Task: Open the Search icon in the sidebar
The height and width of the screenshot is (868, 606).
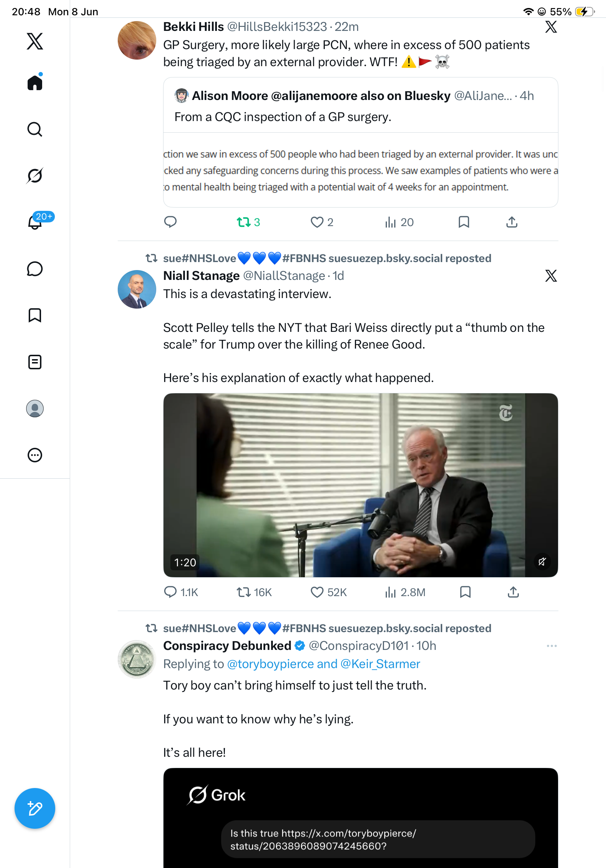Action: pyautogui.click(x=35, y=129)
